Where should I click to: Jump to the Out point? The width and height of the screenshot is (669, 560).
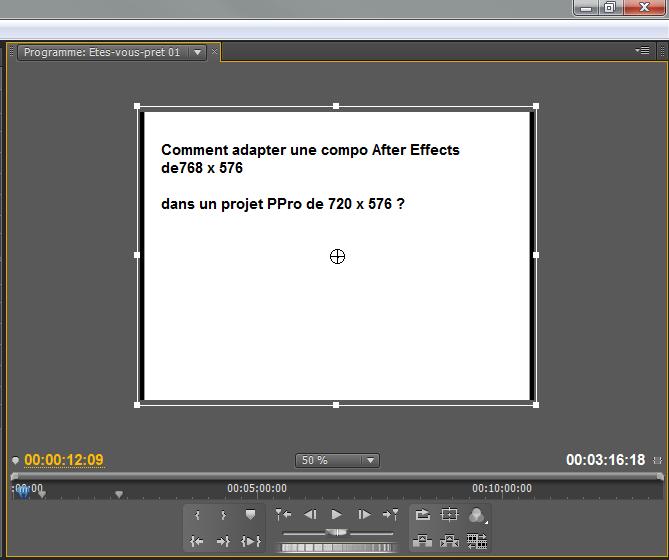pos(223,541)
